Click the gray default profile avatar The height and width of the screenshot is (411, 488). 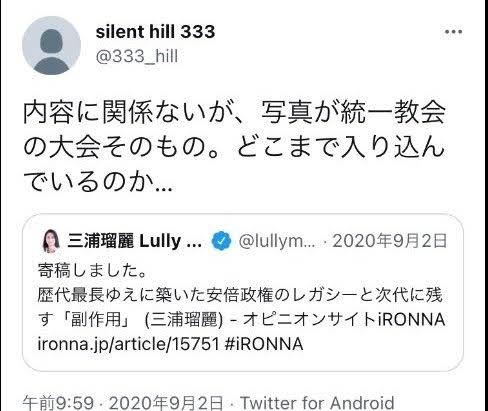tap(51, 45)
